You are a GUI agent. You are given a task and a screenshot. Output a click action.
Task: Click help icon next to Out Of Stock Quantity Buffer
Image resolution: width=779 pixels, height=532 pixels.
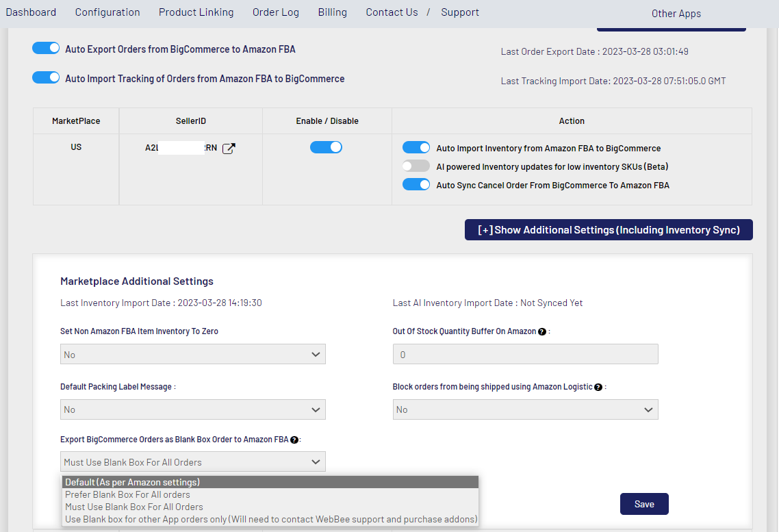point(542,331)
